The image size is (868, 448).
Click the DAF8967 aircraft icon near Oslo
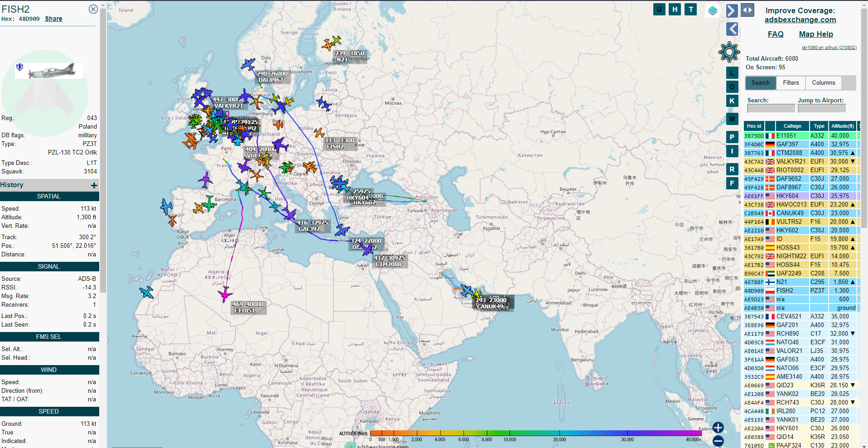coord(248,64)
